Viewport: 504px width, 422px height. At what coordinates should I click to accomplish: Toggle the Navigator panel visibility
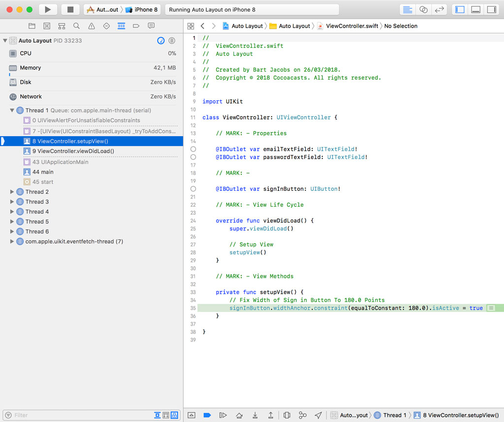[x=459, y=9]
